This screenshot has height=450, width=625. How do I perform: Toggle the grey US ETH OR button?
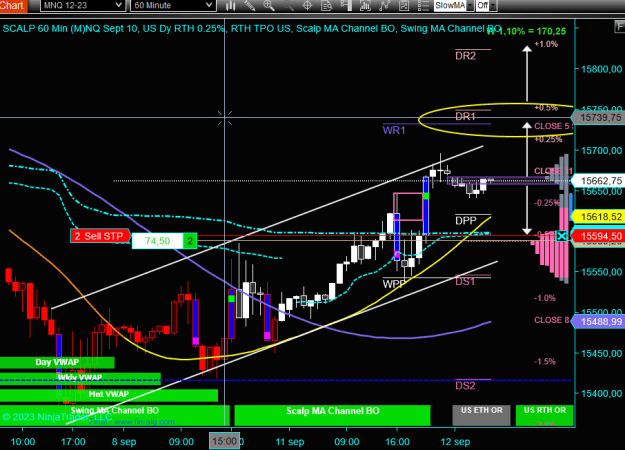(x=481, y=415)
